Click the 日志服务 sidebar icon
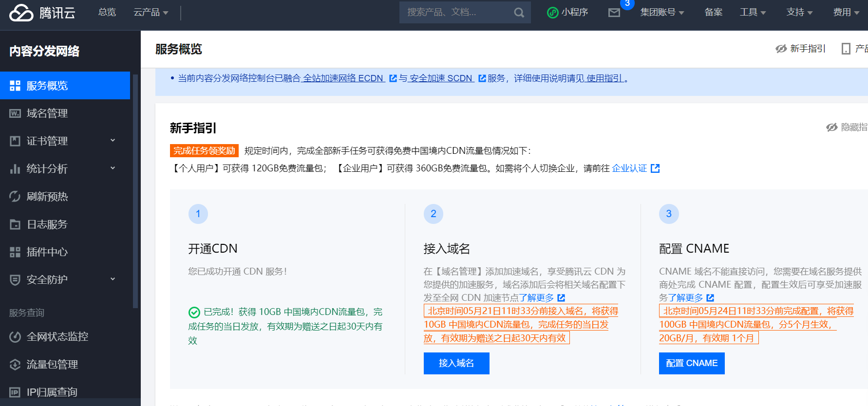 point(15,224)
